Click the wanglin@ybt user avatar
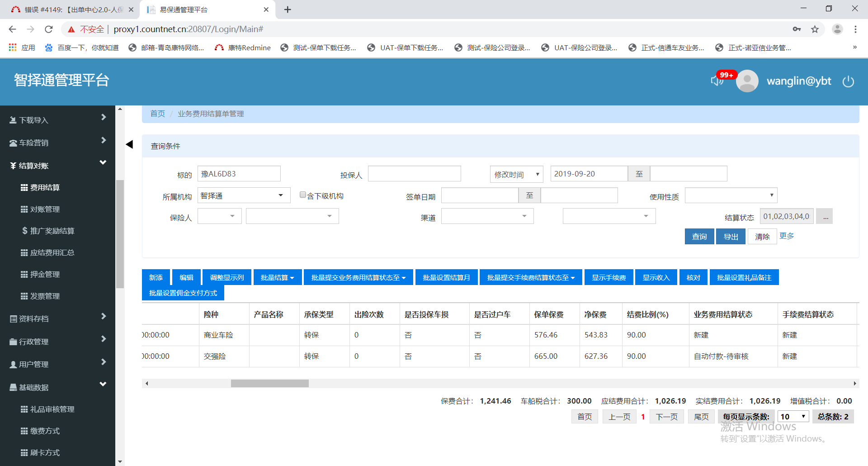 [747, 81]
